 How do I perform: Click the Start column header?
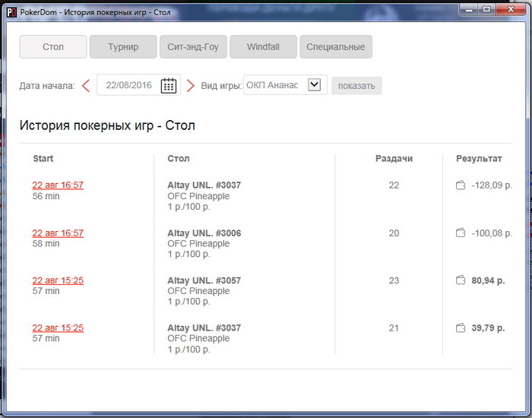coord(43,158)
